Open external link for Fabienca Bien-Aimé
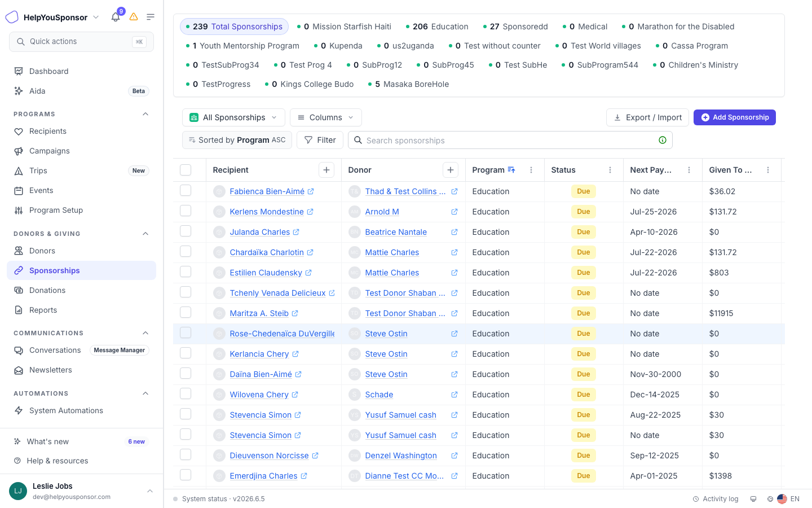Image resolution: width=812 pixels, height=508 pixels. tap(311, 191)
